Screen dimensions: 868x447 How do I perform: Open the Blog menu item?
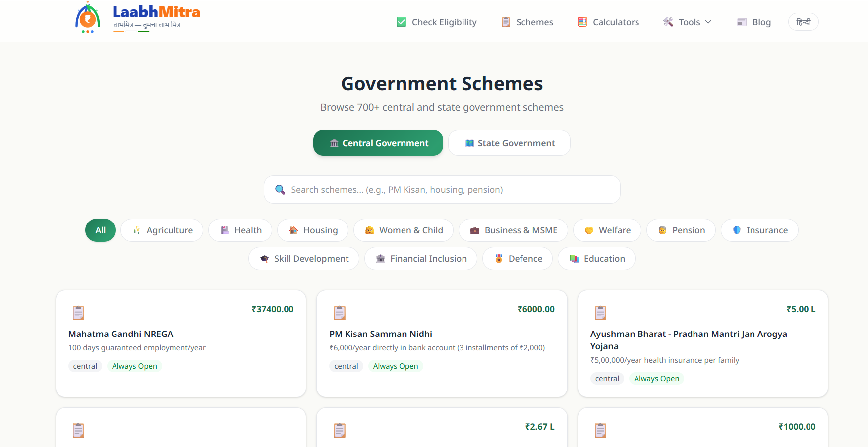click(753, 22)
